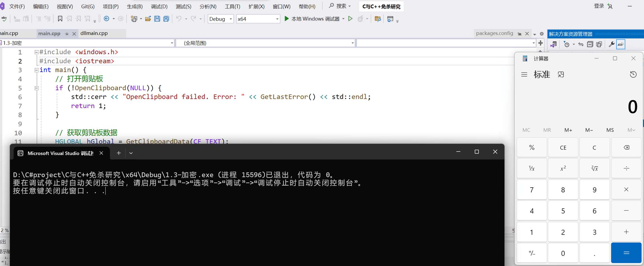This screenshot has height=266, width=644.
Task: Click the Navigate Backward arrow icon
Action: [106, 19]
